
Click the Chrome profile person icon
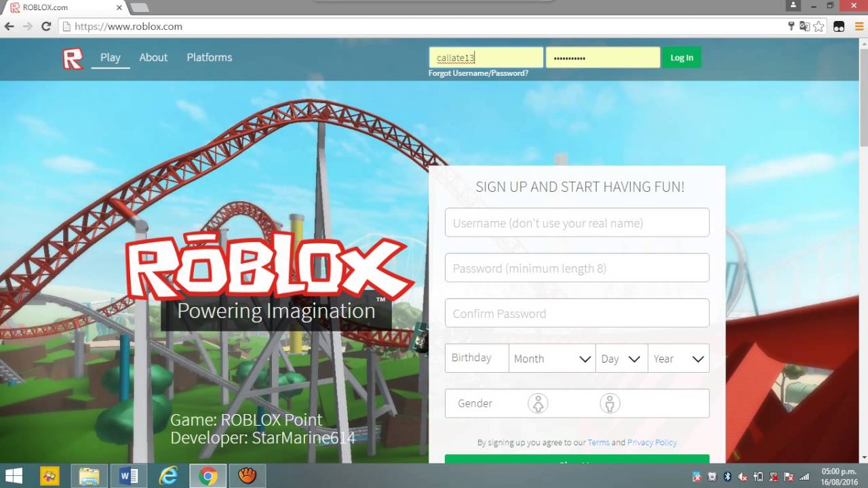coord(793,5)
